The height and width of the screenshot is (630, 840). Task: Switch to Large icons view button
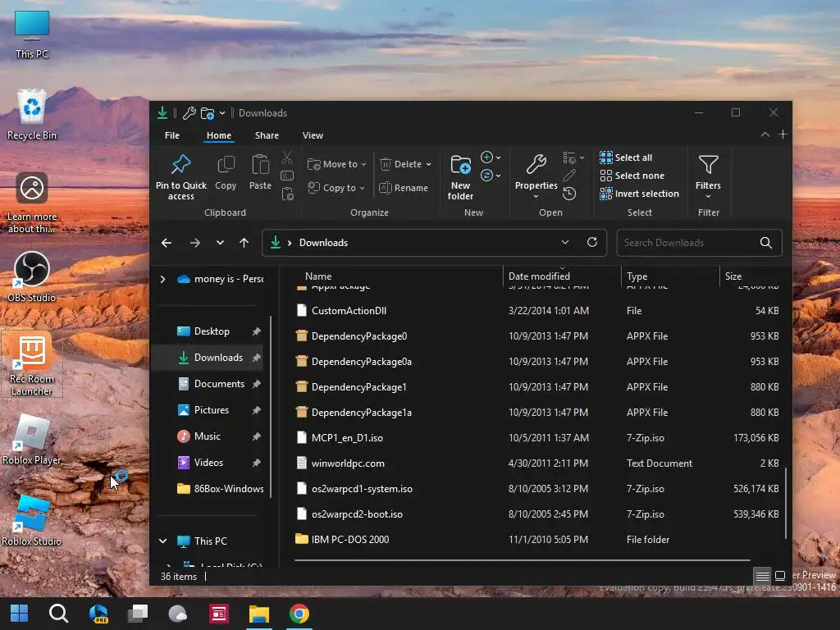[x=780, y=576]
